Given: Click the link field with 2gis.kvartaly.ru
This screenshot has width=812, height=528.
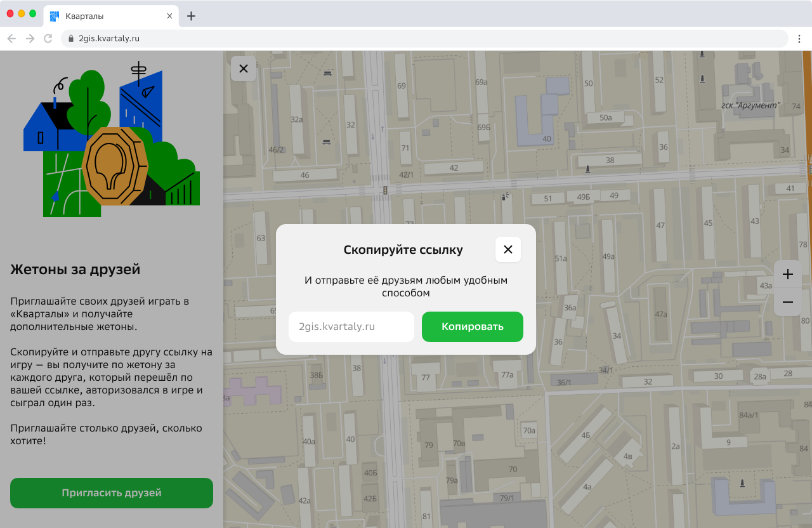Looking at the screenshot, I should (x=351, y=327).
